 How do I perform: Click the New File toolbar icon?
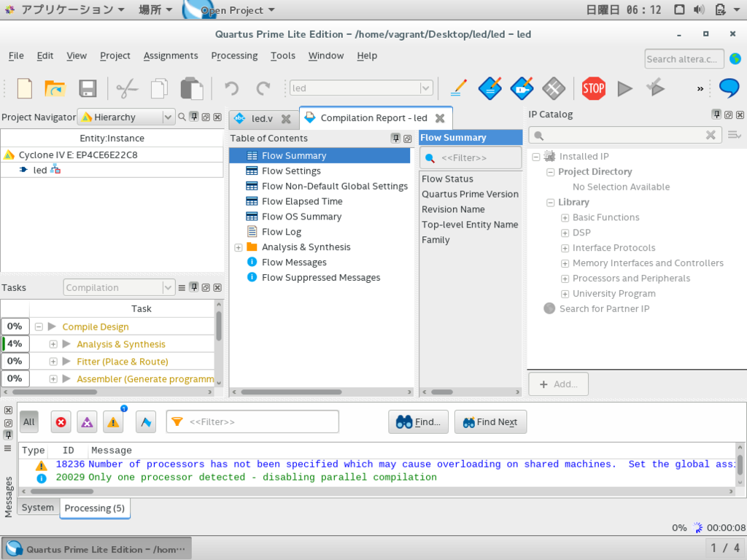click(25, 88)
